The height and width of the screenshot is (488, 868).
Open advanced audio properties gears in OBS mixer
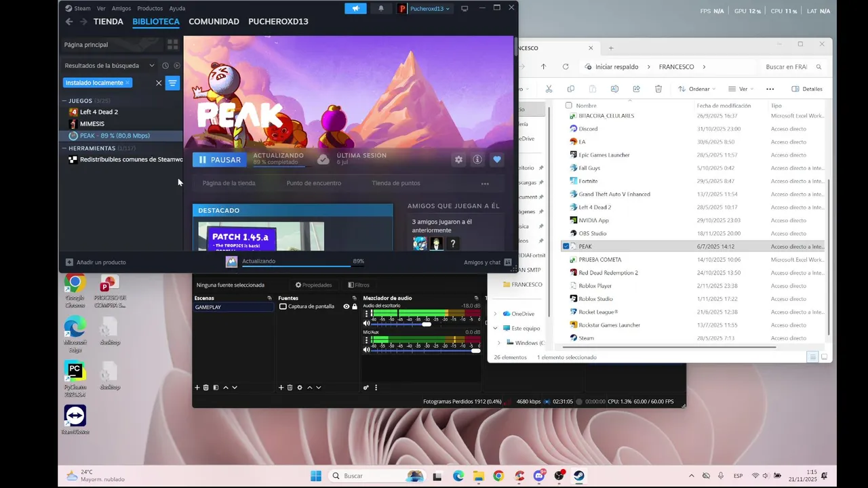point(366,388)
